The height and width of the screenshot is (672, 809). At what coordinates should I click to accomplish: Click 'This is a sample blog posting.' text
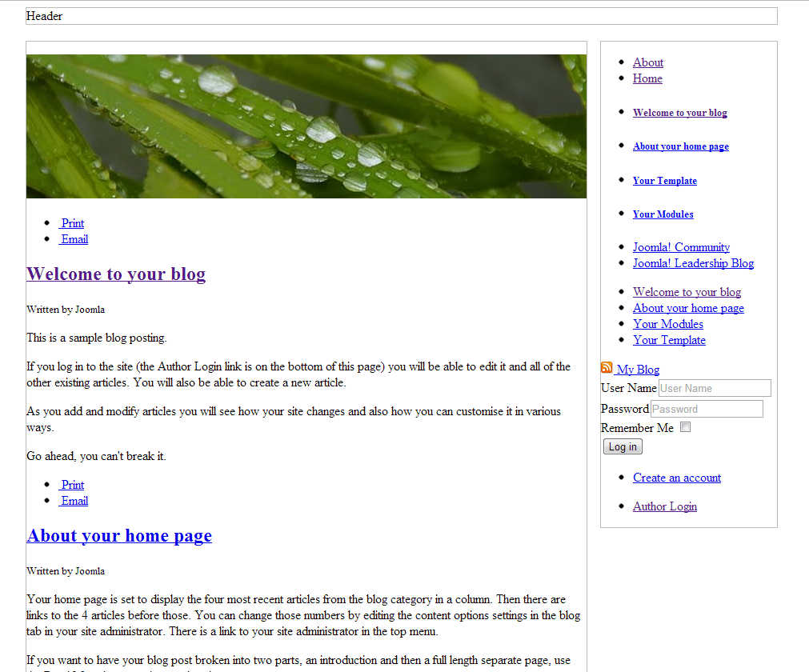click(x=97, y=338)
